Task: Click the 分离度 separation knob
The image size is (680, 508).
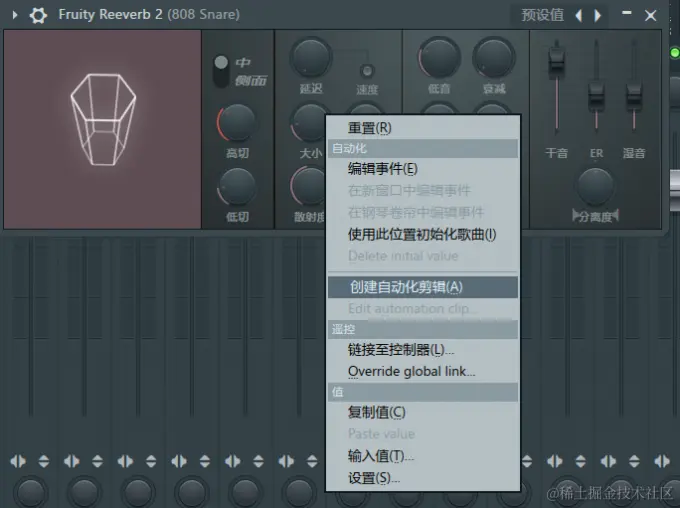Action: point(595,187)
